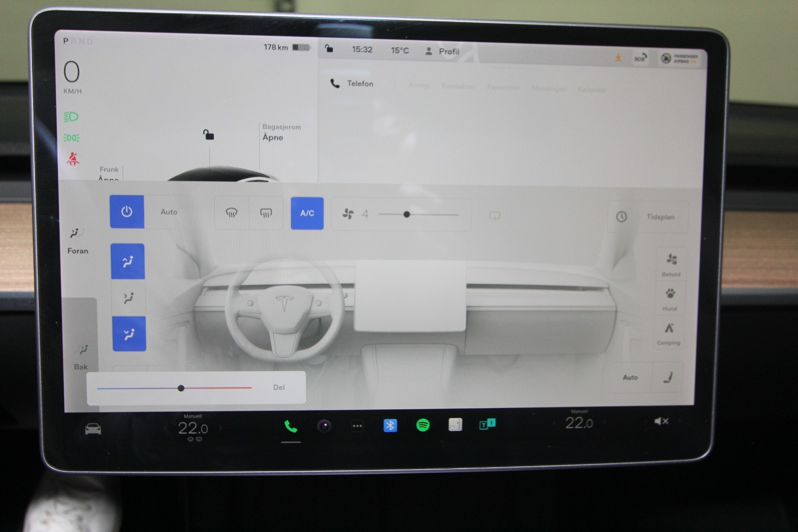This screenshot has height=532, width=798.
Task: Open the teal T app icon
Action: (487, 424)
